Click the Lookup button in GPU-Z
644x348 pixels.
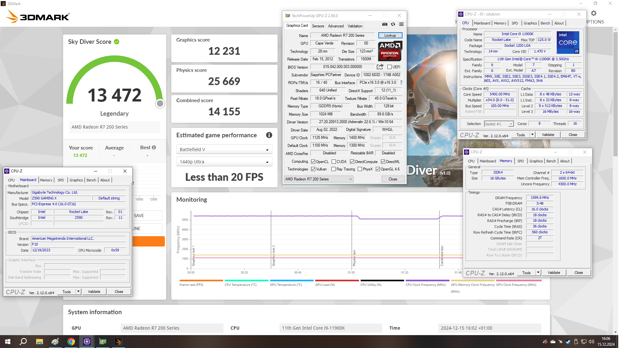click(390, 35)
